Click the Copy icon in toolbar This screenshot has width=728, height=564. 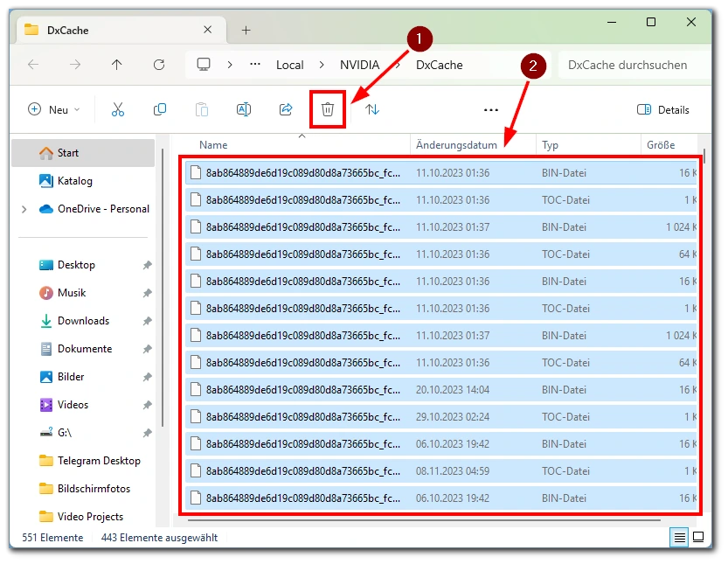pyautogui.click(x=160, y=109)
